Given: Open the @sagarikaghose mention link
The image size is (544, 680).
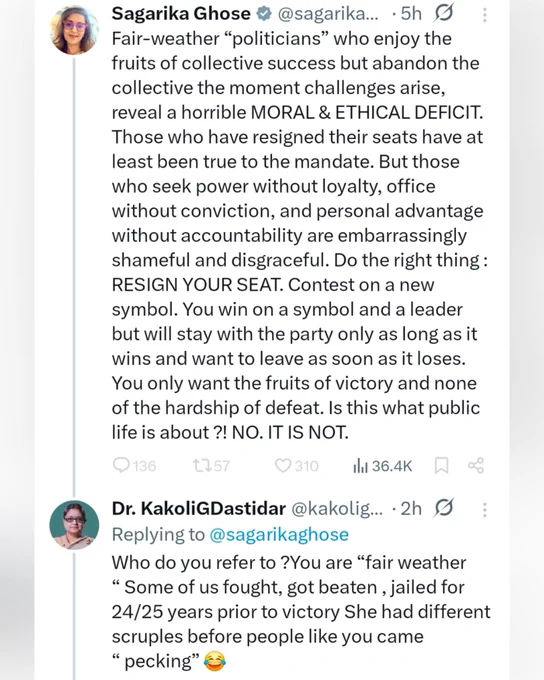Looking at the screenshot, I should [x=279, y=534].
